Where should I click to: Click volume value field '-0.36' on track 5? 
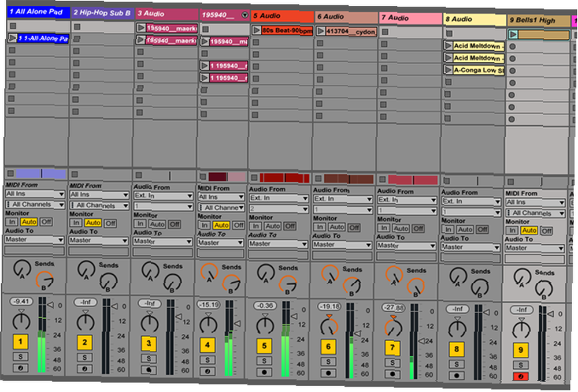pos(265,305)
